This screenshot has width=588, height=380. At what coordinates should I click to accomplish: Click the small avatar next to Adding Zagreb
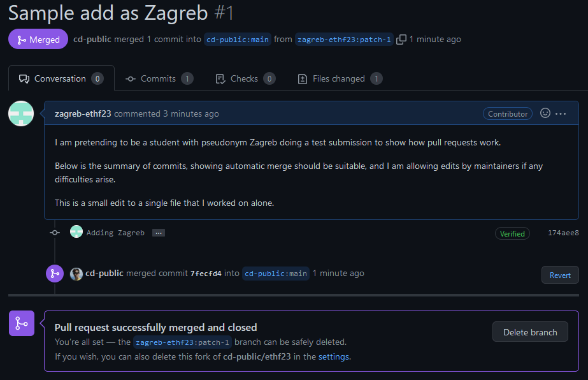pos(76,232)
